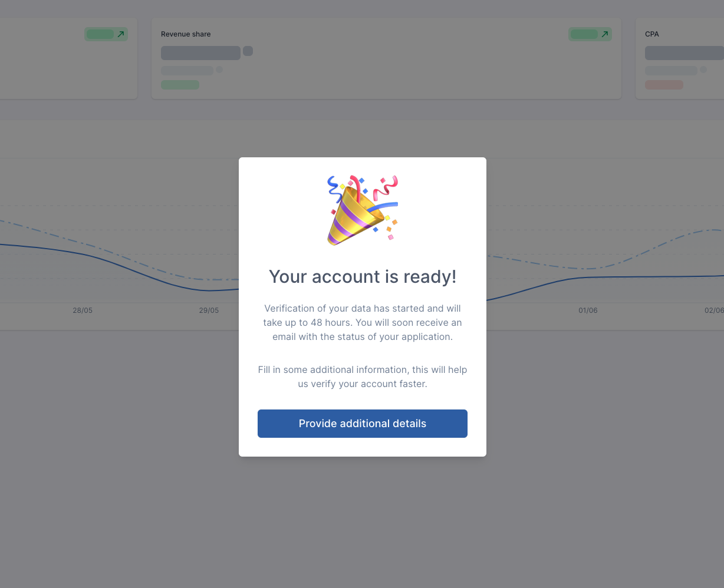Select the CPA card title
This screenshot has height=588, width=724.
click(x=652, y=34)
